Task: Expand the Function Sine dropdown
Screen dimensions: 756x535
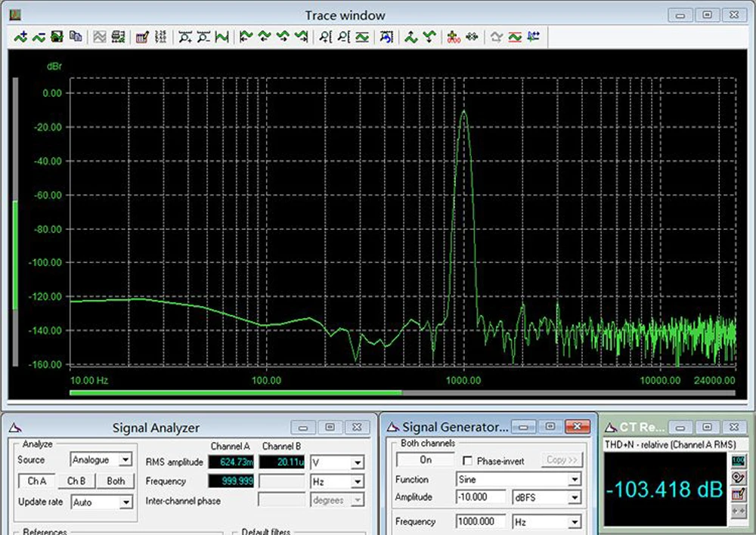Action: point(575,479)
